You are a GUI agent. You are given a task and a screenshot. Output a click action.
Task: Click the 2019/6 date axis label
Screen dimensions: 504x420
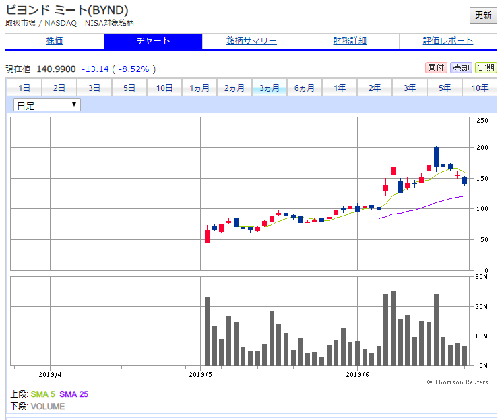(357, 375)
